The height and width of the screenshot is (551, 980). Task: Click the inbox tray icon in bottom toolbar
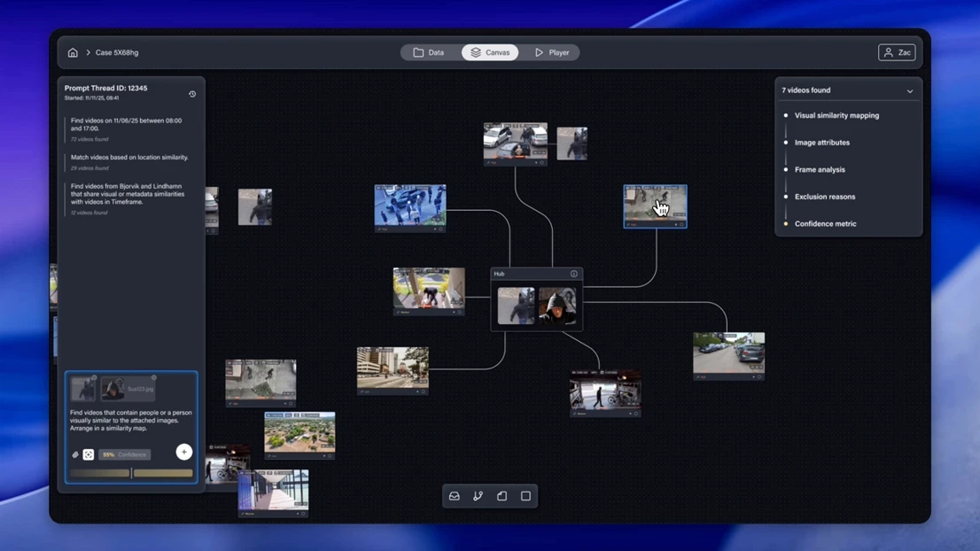(455, 496)
